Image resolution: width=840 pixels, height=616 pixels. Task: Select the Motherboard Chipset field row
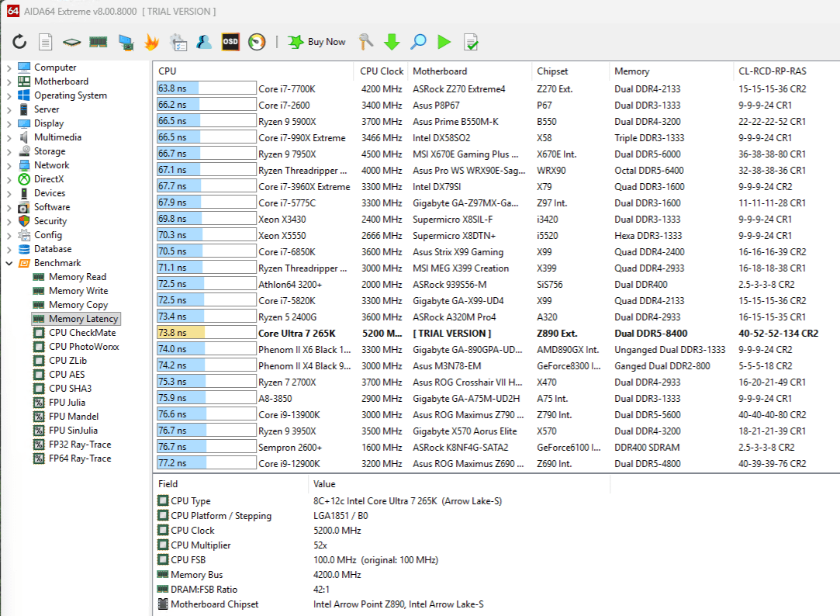383,604
